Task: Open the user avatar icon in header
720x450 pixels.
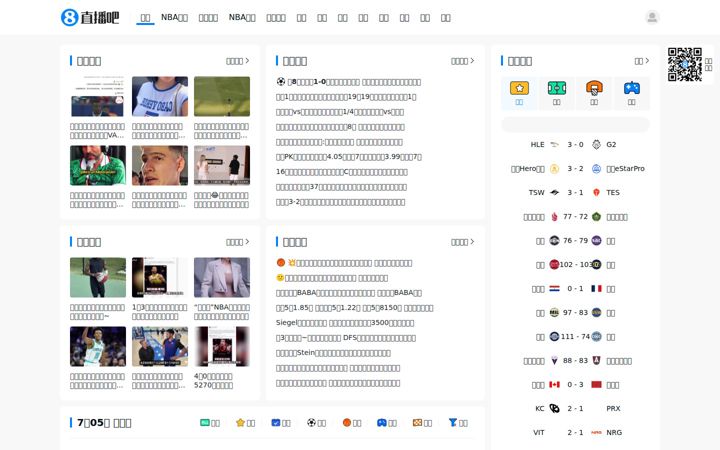Action: point(652,17)
